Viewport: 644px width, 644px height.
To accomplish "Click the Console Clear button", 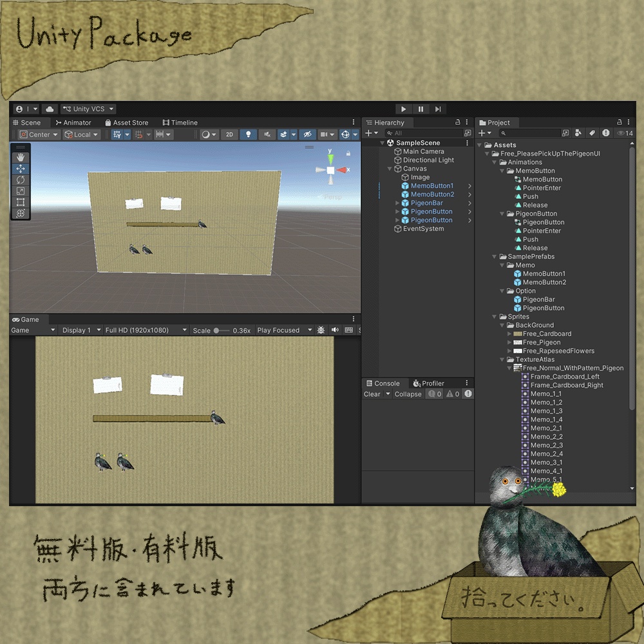I will (372, 394).
